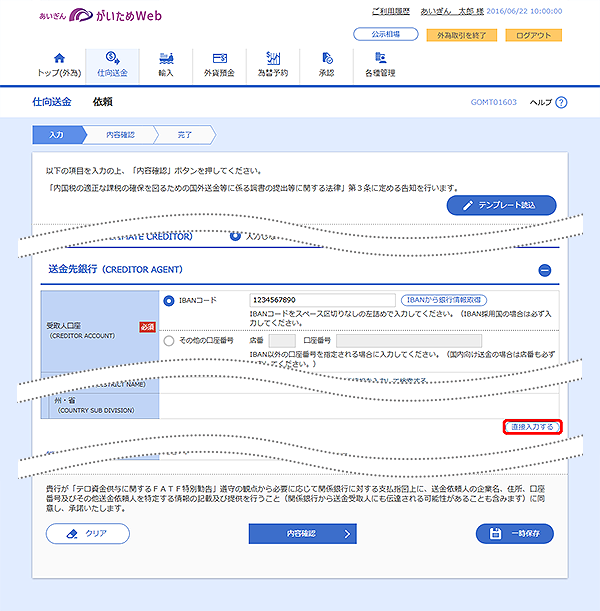
Task: Collapse the 送金先銀行 section with minus icon
Action: (545, 270)
